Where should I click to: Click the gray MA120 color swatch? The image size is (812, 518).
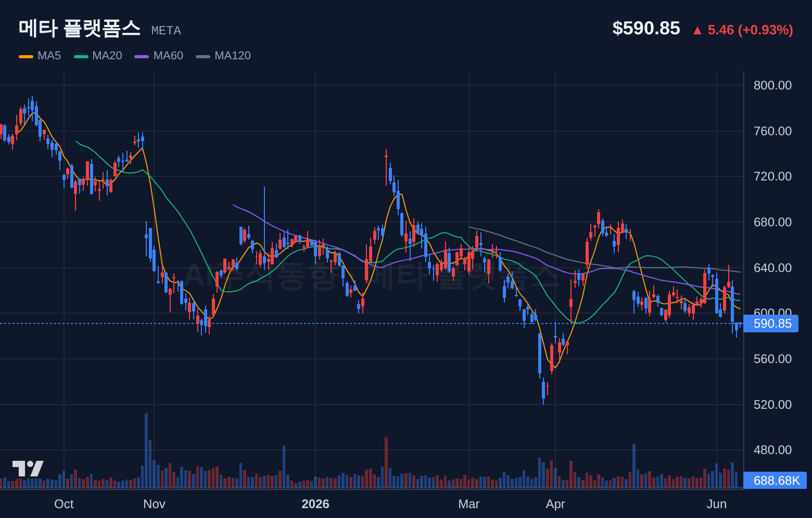(x=203, y=56)
